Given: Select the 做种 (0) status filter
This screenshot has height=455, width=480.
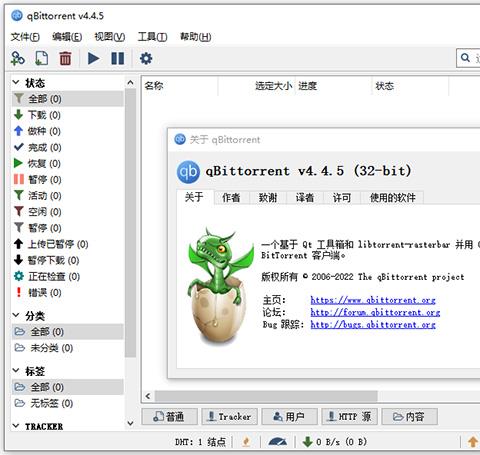Looking at the screenshot, I should pyautogui.click(x=68, y=131).
